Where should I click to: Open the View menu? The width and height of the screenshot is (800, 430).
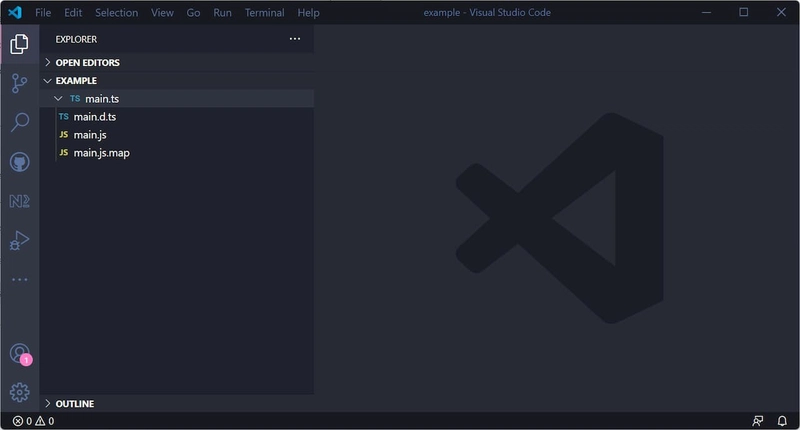[162, 13]
